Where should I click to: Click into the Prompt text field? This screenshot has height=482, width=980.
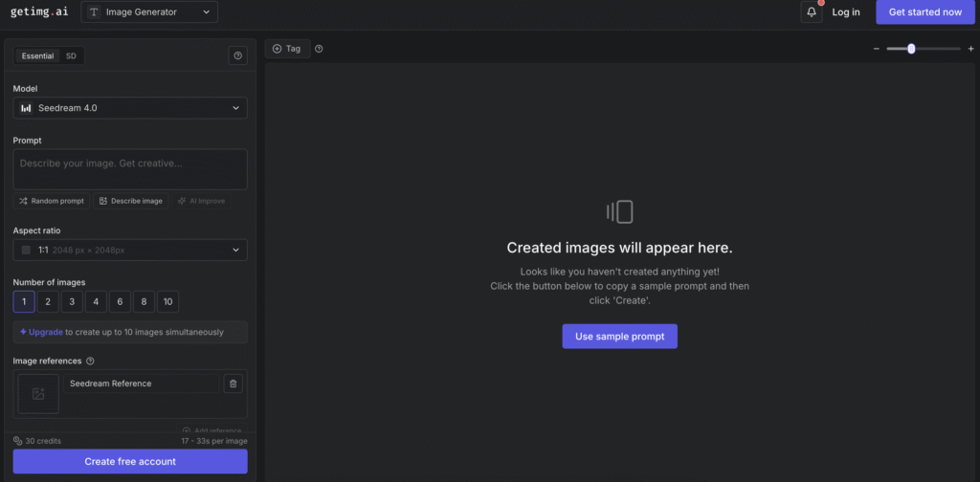tap(130, 168)
